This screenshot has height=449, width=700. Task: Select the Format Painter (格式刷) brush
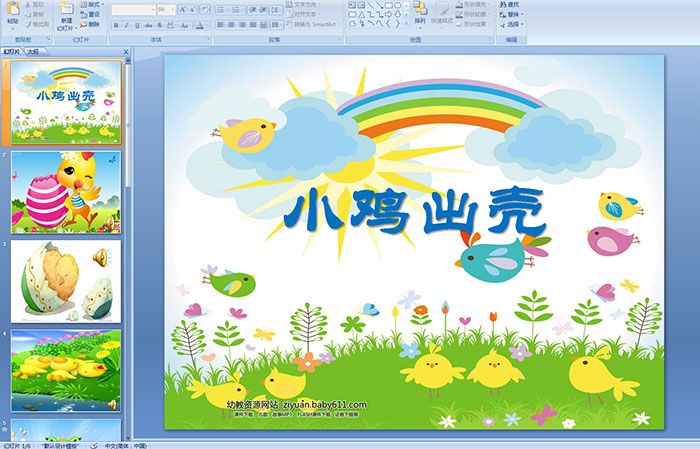tap(28, 24)
